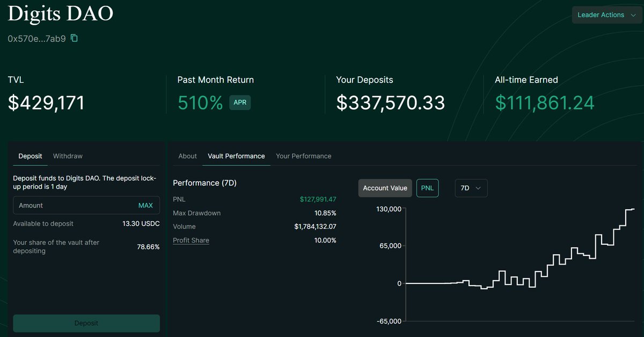Click the Volume value $1,784,132.07
This screenshot has width=644, height=337.
315,226
